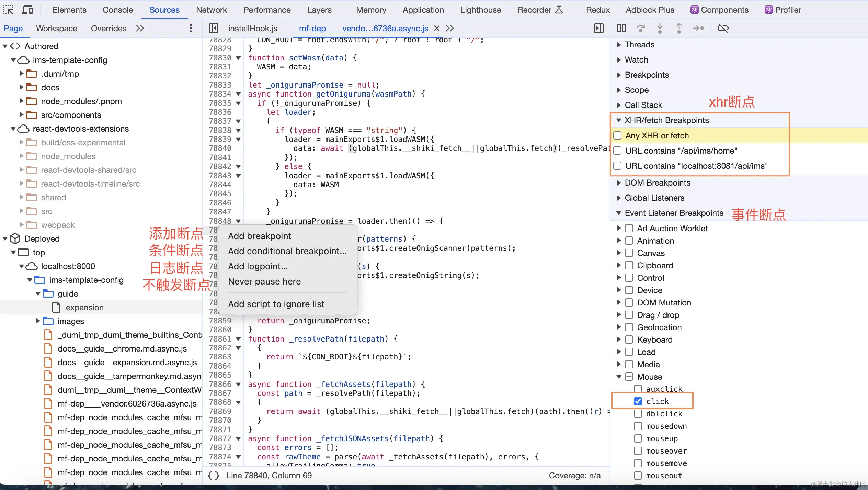Click the step into next function call icon

pyautogui.click(x=659, y=28)
